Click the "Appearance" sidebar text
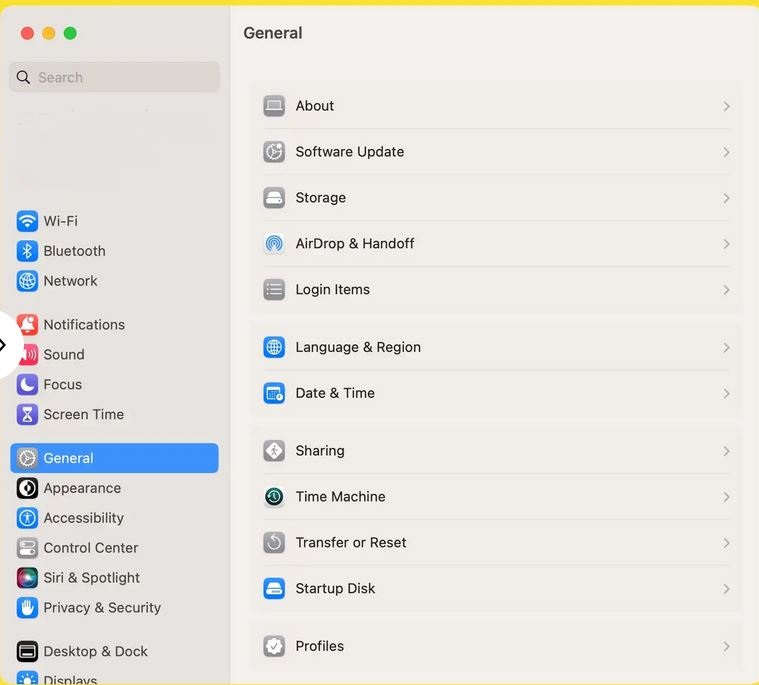Screen dimensions: 759x685 82,488
